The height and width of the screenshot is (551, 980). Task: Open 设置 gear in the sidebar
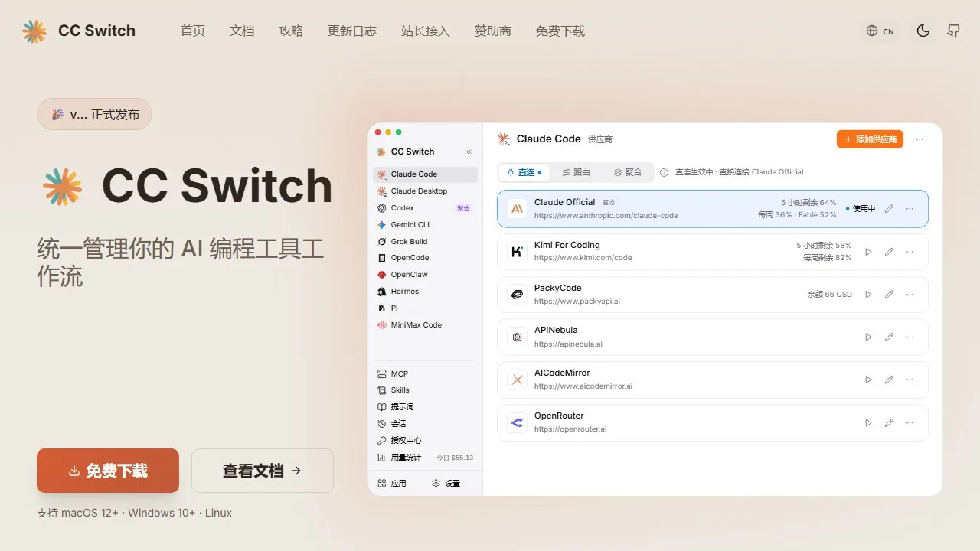446,484
